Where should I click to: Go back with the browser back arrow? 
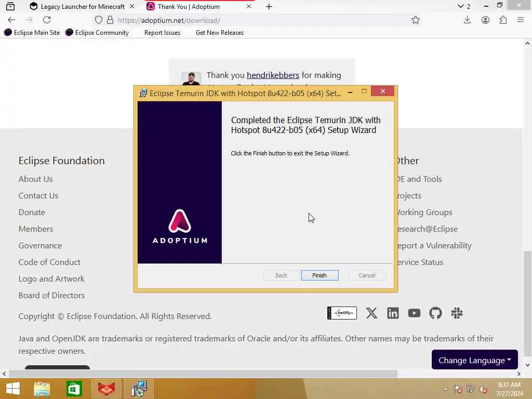click(11, 20)
